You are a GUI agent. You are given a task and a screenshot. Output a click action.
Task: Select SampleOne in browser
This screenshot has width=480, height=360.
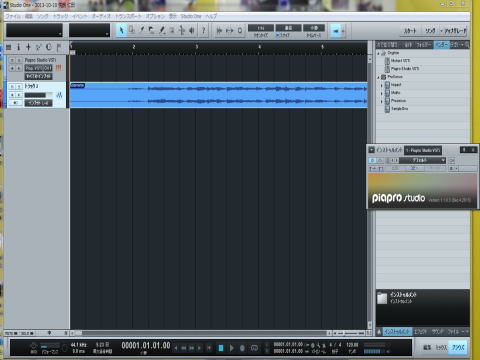(399, 109)
